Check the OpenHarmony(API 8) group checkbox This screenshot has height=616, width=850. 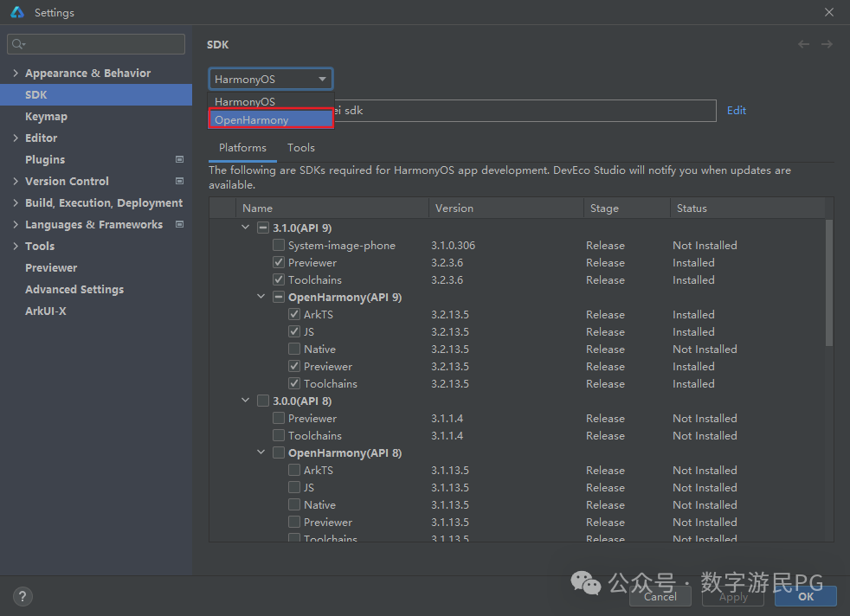[279, 453]
